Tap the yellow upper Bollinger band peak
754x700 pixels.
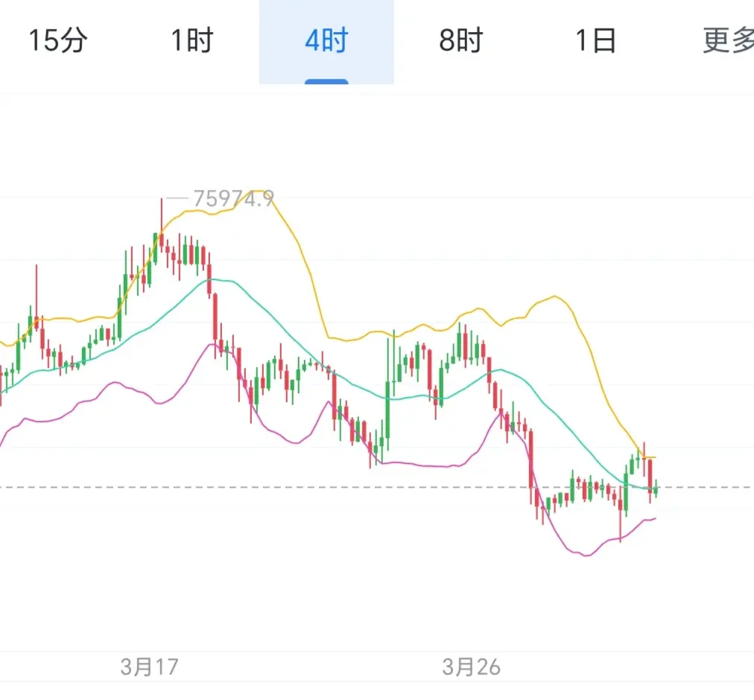coord(257,192)
